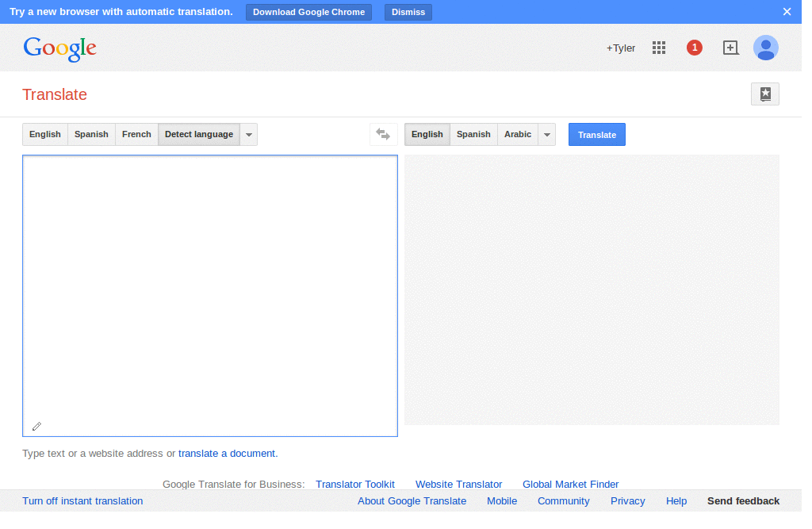Click Send feedback in footer
Screen dimensions: 812x529
coord(743,501)
